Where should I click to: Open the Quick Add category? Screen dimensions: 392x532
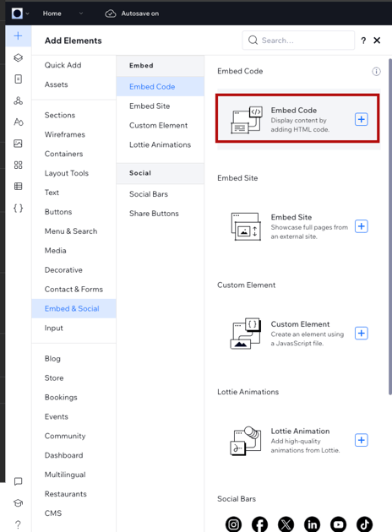[63, 65]
